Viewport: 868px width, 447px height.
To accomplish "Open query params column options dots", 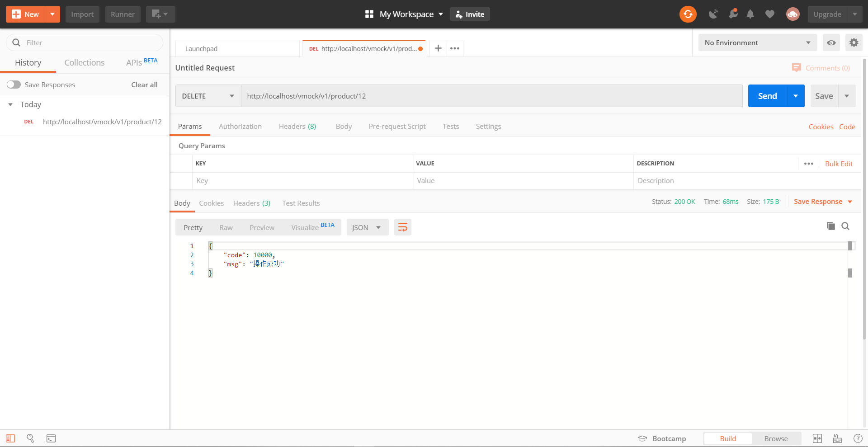I will (x=808, y=164).
